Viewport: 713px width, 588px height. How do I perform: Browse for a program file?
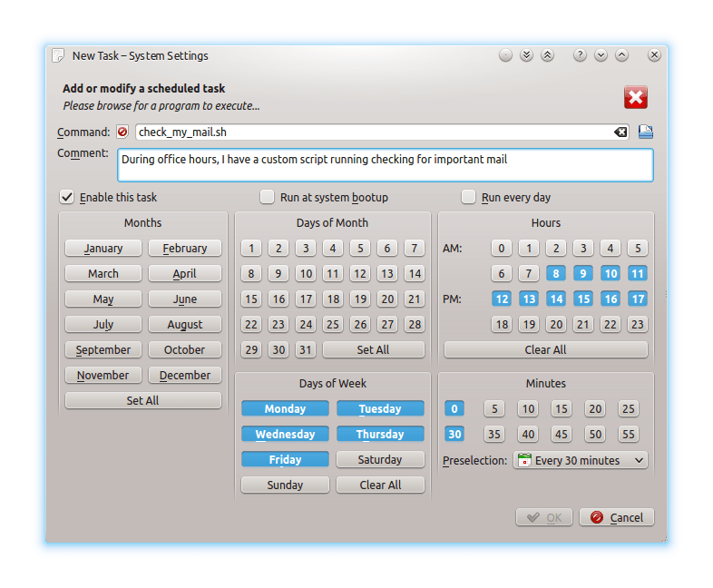pos(645,132)
